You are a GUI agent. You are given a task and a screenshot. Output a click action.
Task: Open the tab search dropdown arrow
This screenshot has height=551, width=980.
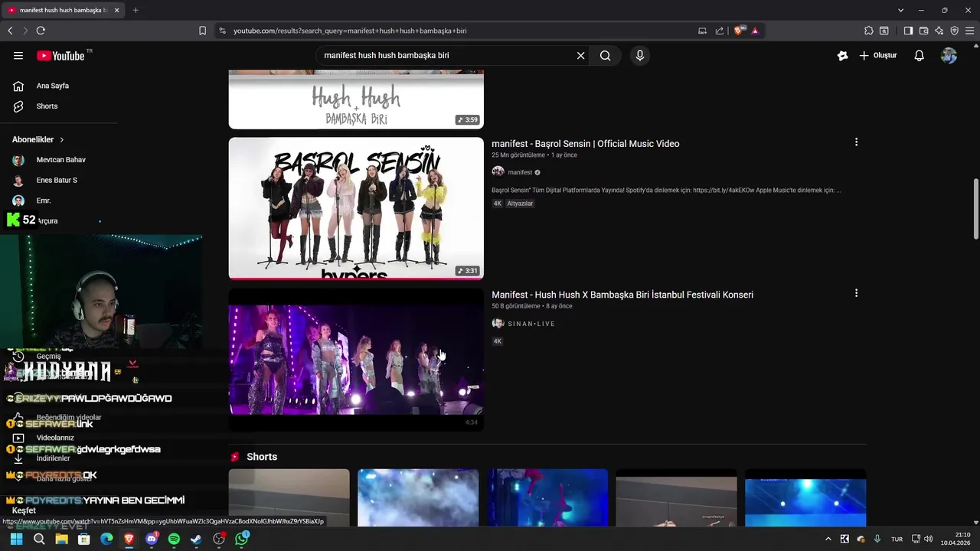(x=900, y=10)
